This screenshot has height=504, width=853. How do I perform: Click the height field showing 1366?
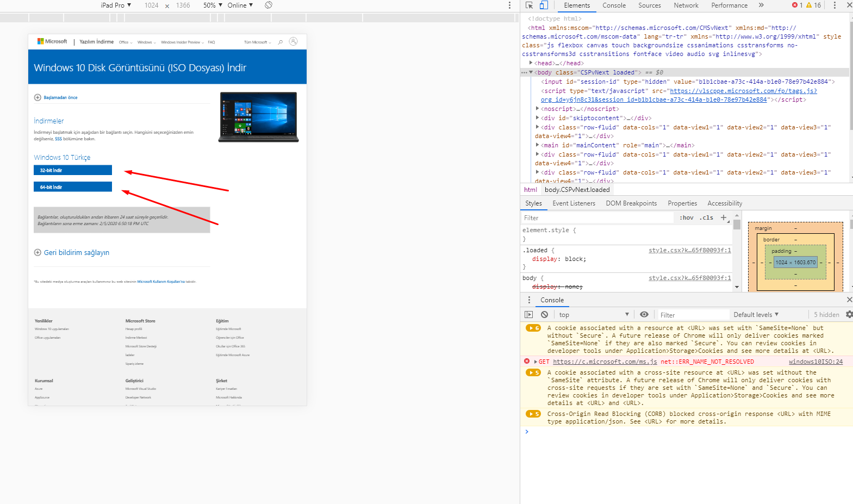183,5
